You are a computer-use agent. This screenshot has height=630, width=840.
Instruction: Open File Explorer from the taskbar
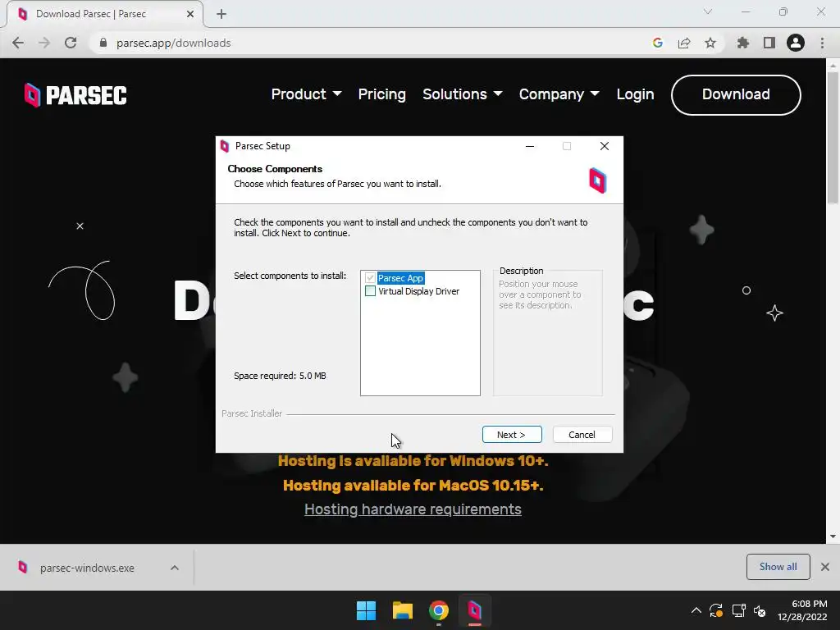pos(402,610)
